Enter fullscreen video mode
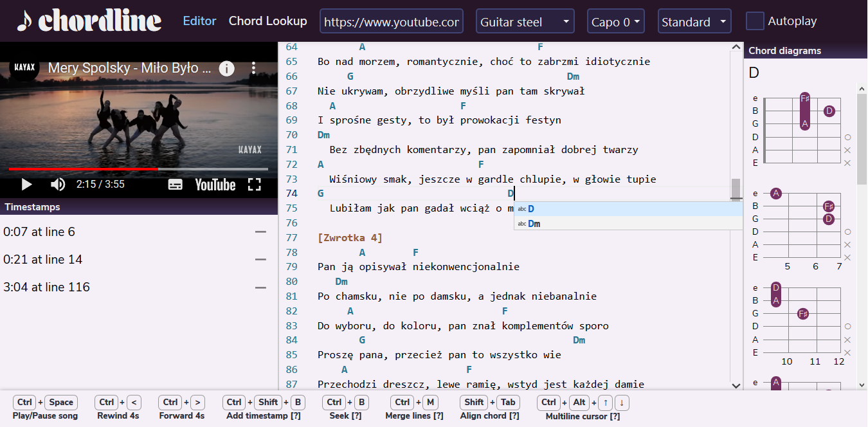The image size is (868, 427). tap(255, 185)
